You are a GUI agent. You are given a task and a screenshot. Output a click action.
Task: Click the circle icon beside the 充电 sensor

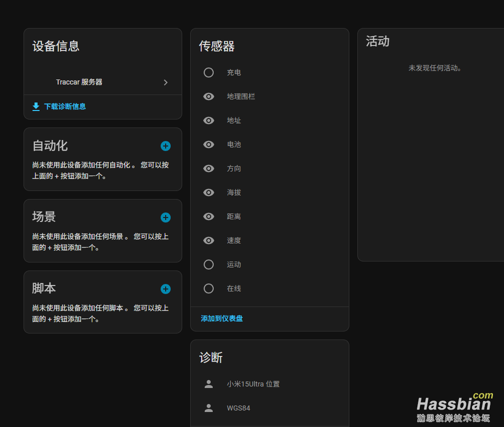click(x=208, y=72)
